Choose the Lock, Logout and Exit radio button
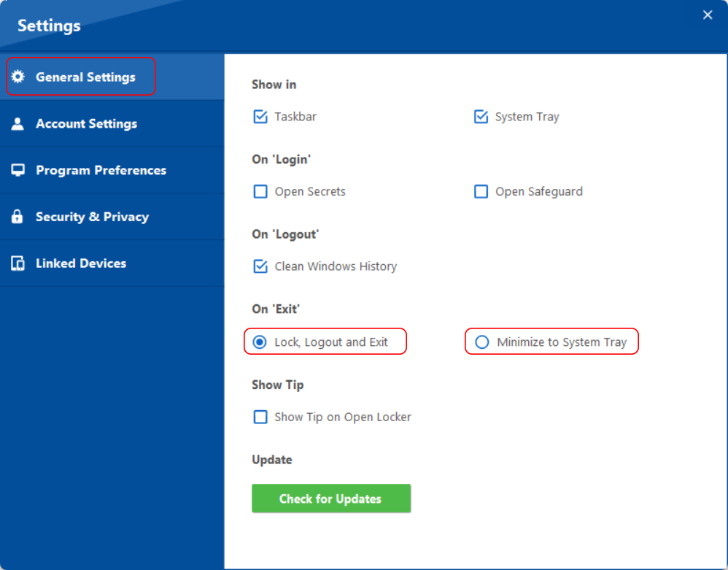Viewport: 728px width, 570px height. [x=260, y=342]
